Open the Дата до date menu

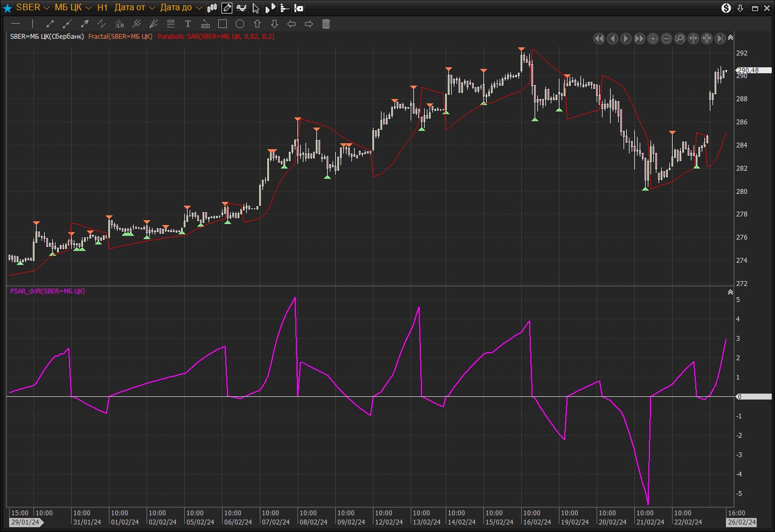coord(181,8)
